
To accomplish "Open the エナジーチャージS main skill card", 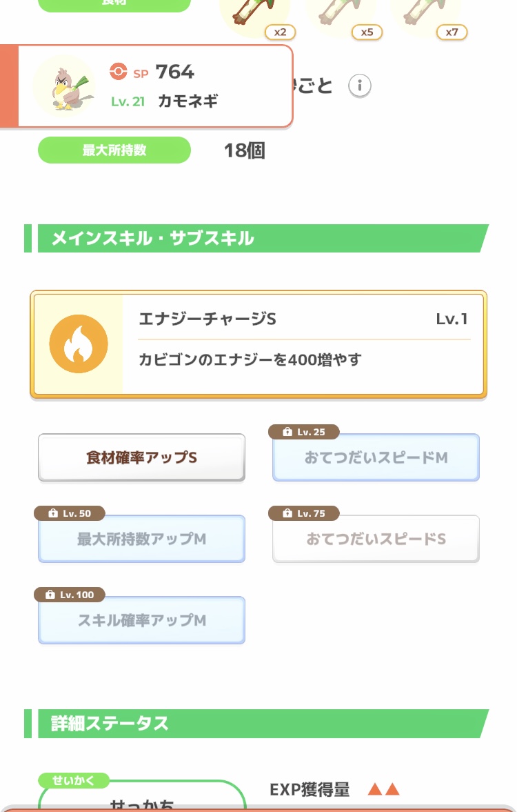I will point(303,345).
